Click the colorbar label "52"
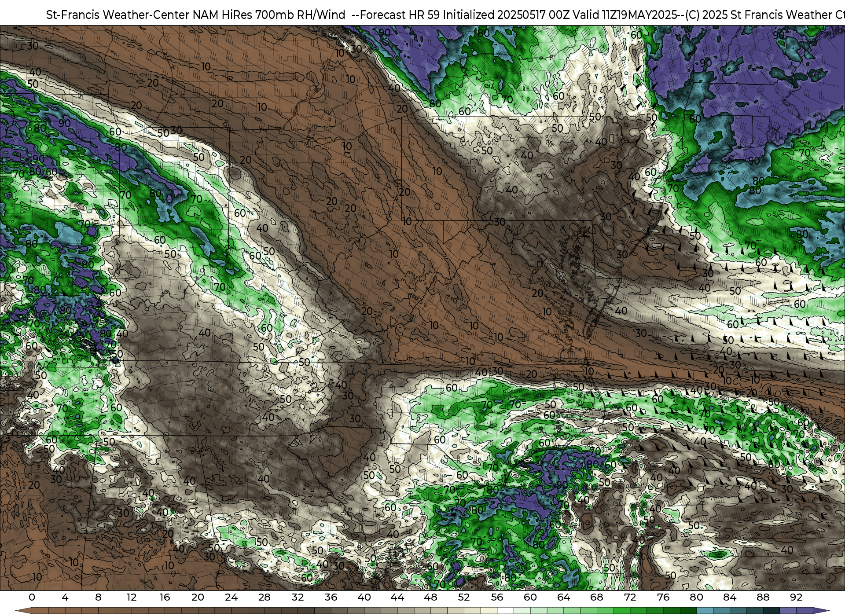The image size is (845, 616). click(464, 597)
